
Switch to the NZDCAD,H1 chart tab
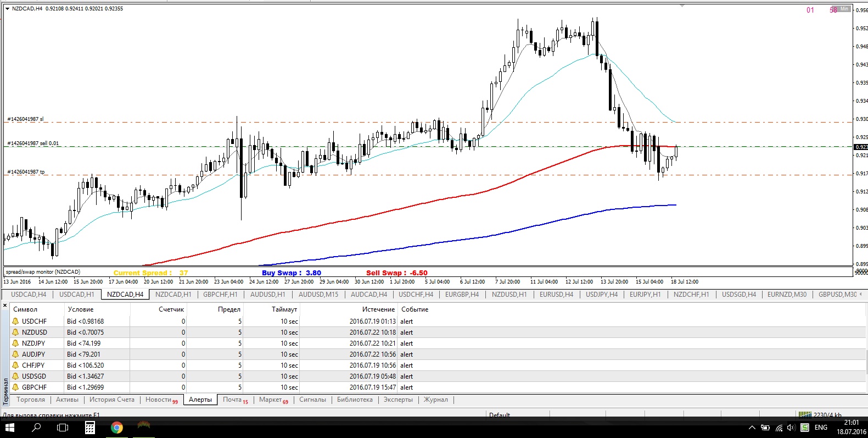pos(173,295)
